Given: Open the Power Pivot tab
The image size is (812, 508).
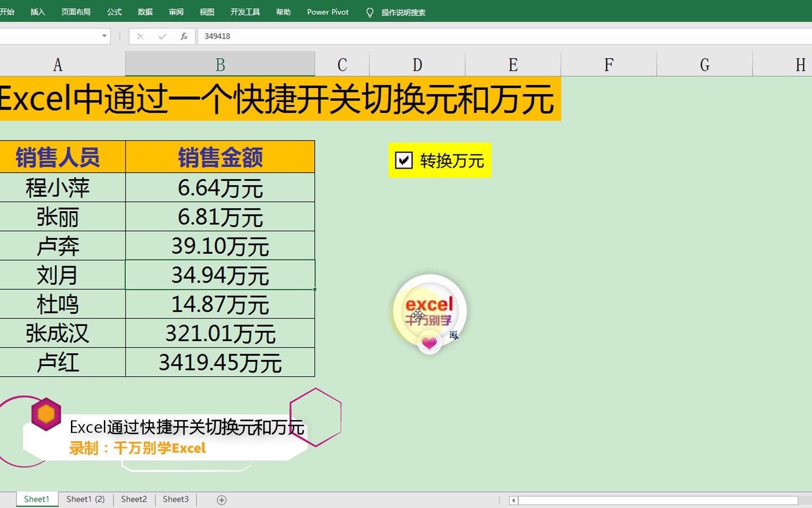Looking at the screenshot, I should tap(328, 12).
